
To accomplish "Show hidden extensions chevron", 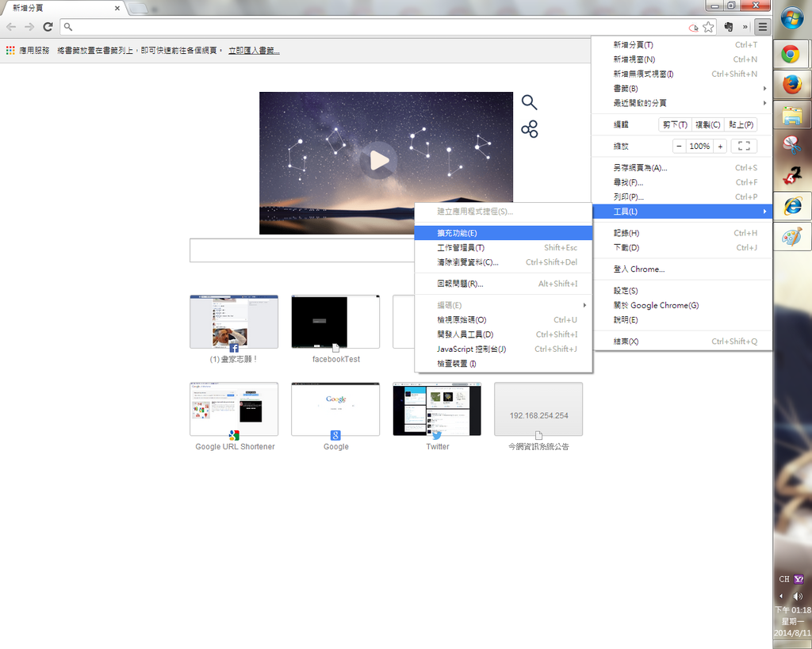I will [745, 27].
